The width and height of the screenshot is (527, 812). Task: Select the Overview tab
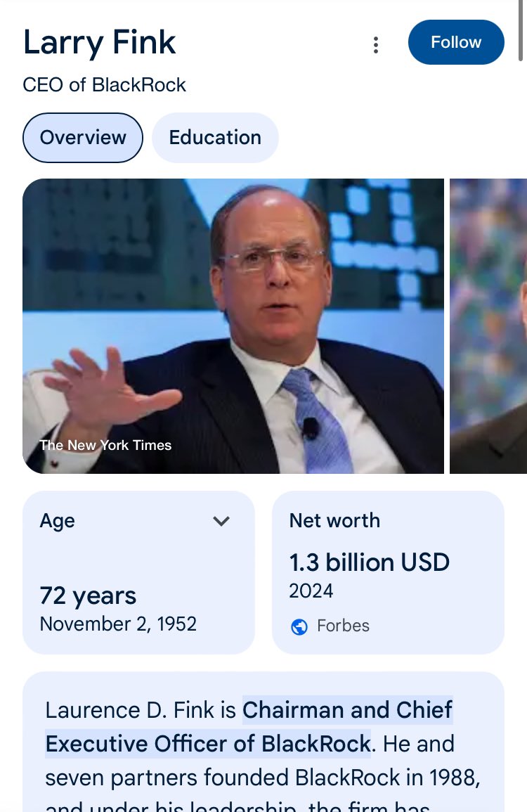point(83,137)
